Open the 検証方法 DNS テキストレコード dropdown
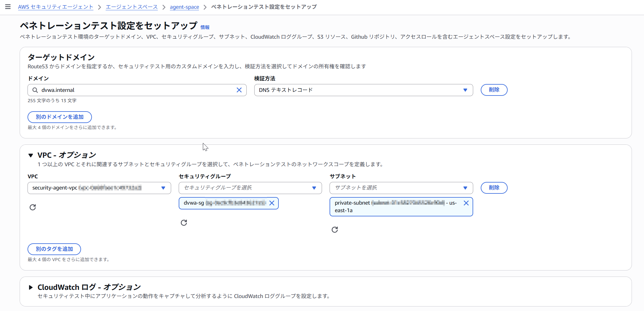 (363, 90)
